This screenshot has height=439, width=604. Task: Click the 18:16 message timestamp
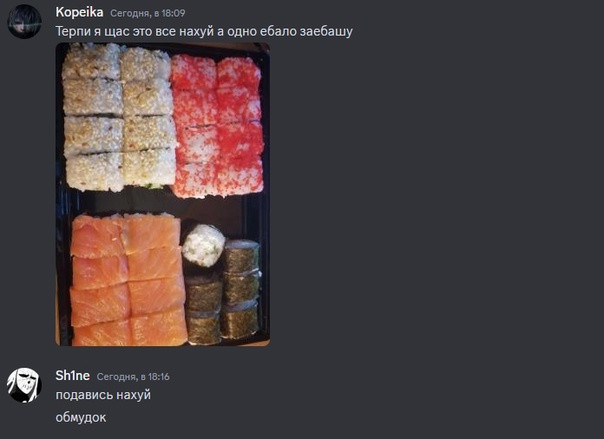133,376
